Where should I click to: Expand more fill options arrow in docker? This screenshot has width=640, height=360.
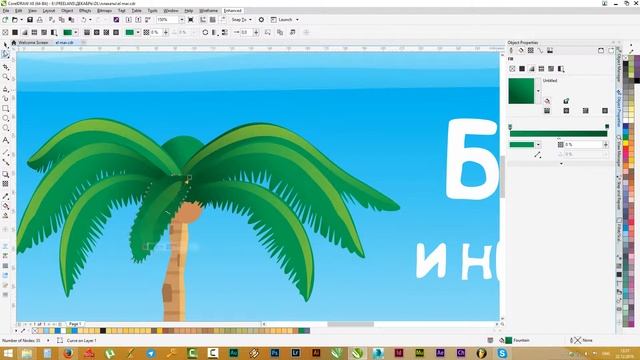561,164
